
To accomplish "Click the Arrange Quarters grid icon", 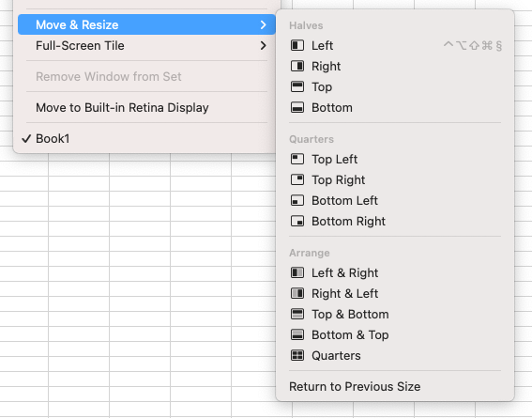I will [x=297, y=355].
